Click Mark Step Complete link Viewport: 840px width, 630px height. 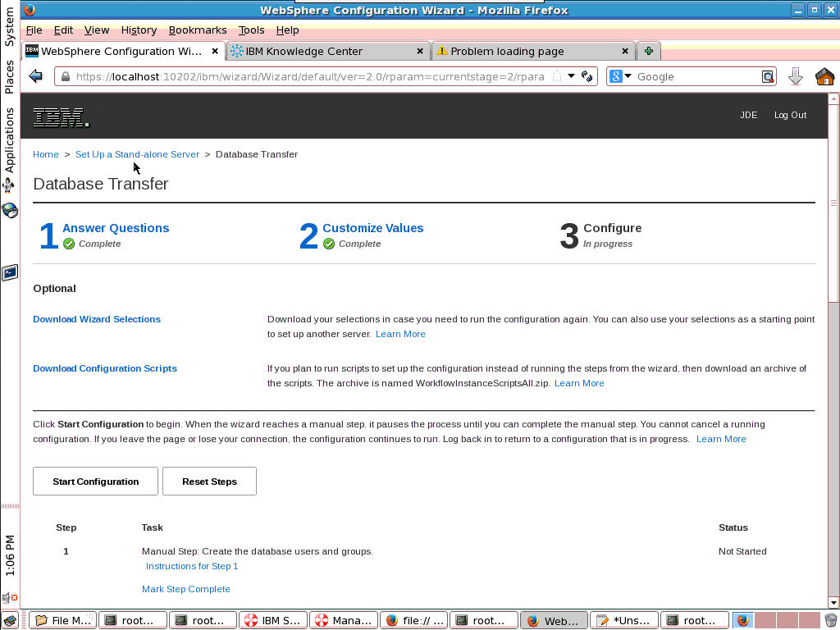pyautogui.click(x=186, y=589)
